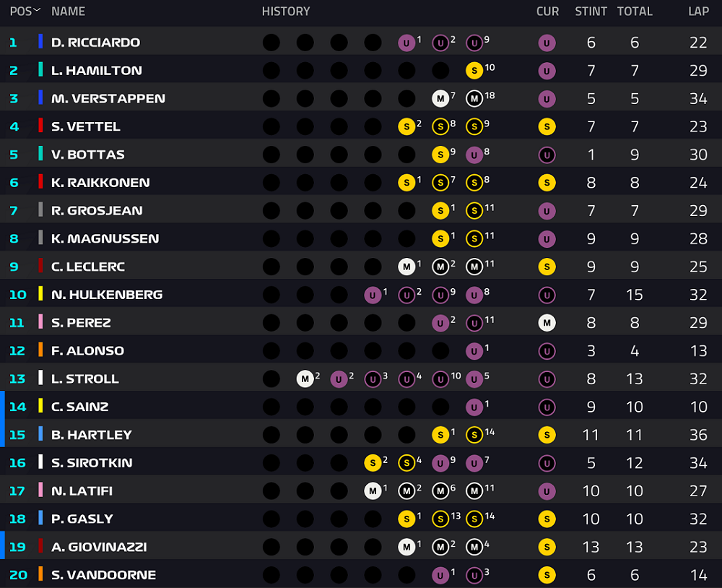The width and height of the screenshot is (722, 588).
Task: Click Hamilton's soft tyre history icon with 10 laps
Action: pyautogui.click(x=474, y=71)
